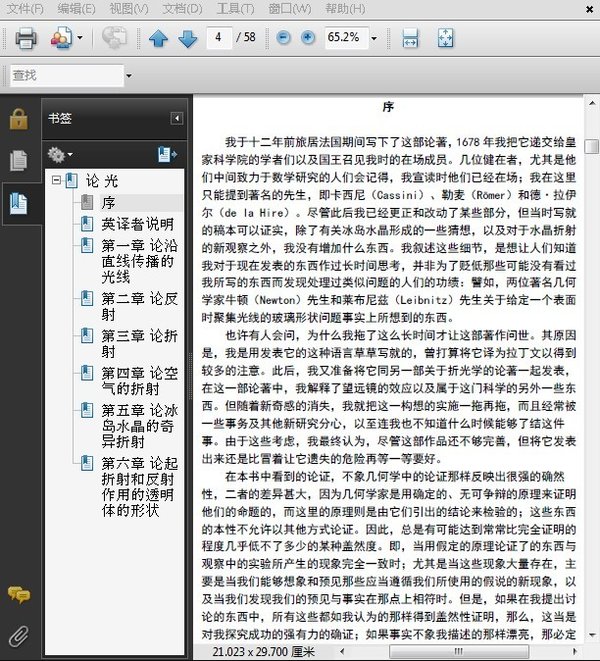This screenshot has width=600, height=661.
Task: Collapse the 论光 bookmark tree node
Action: pos(58,181)
